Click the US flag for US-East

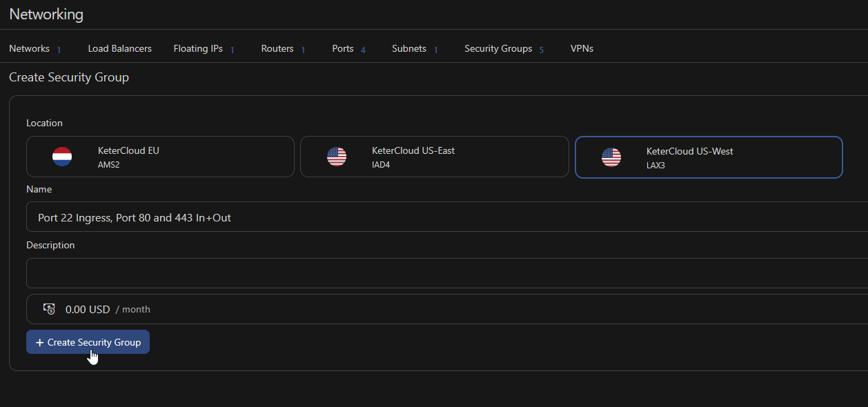pos(337,157)
